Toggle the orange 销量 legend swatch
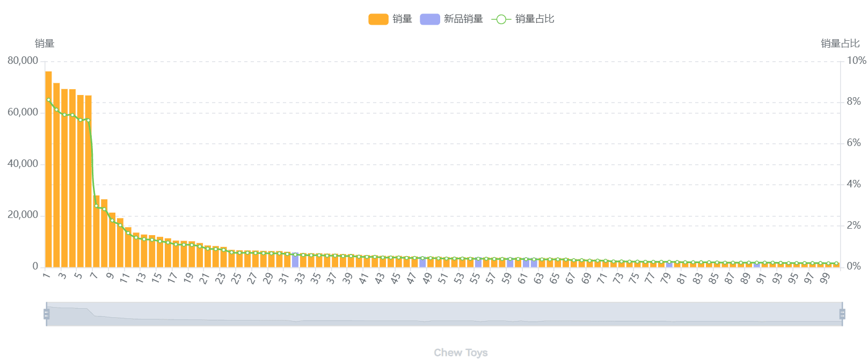 point(378,19)
